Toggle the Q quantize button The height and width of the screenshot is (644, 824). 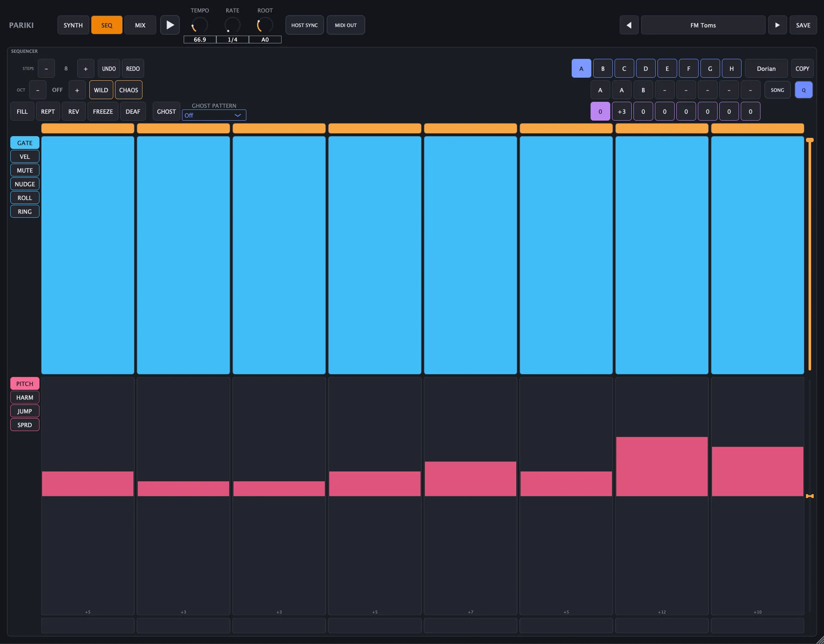(x=804, y=90)
